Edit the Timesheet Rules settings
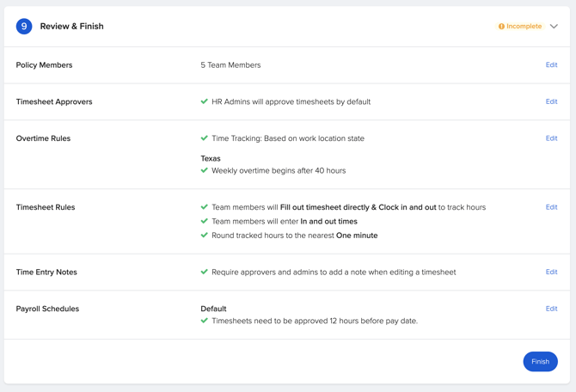Screen dimensions: 576x392 click(551, 207)
